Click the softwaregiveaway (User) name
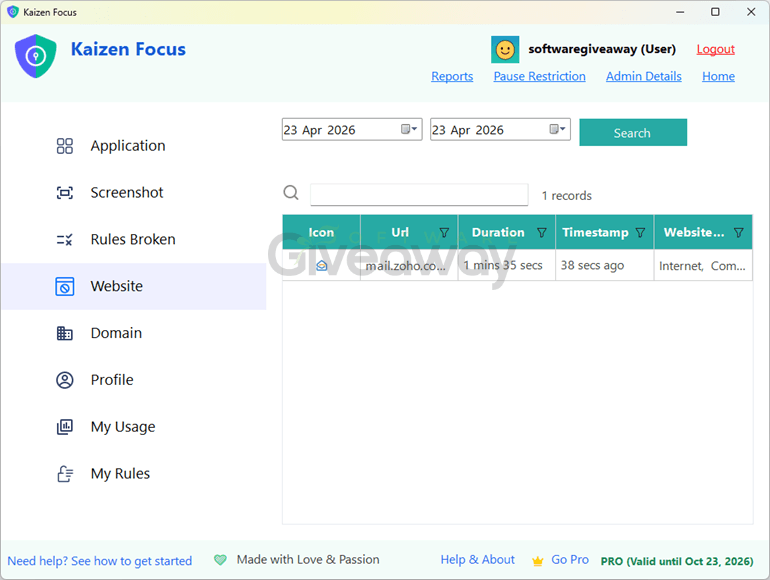Viewport: 770px width, 580px height. pos(602,49)
